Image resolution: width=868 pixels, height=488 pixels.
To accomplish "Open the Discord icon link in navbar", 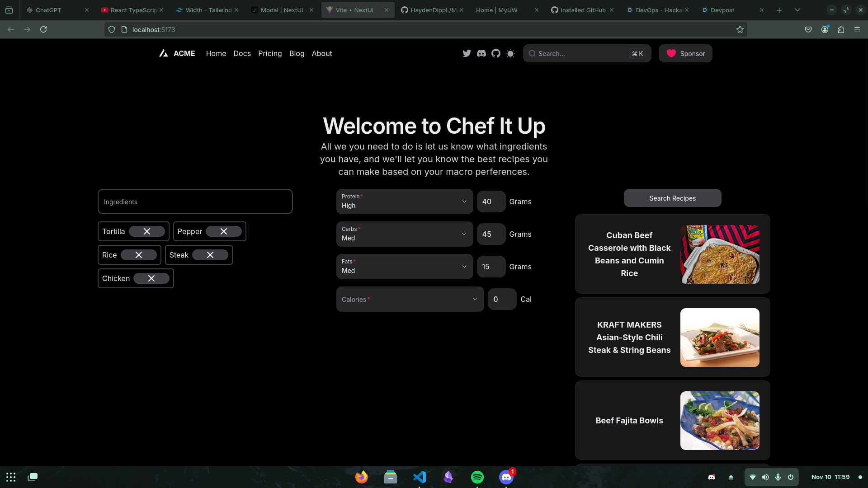I will tap(481, 53).
